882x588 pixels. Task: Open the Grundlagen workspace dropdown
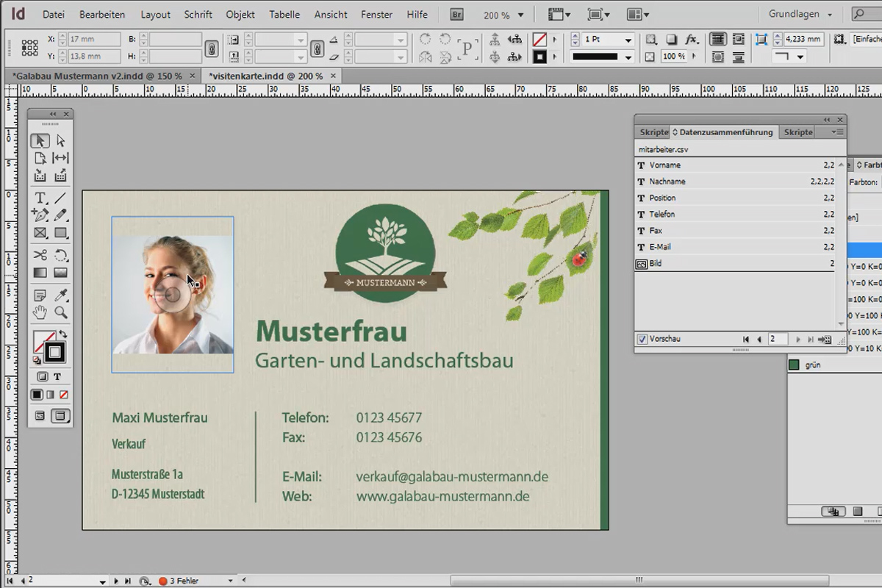coord(801,15)
